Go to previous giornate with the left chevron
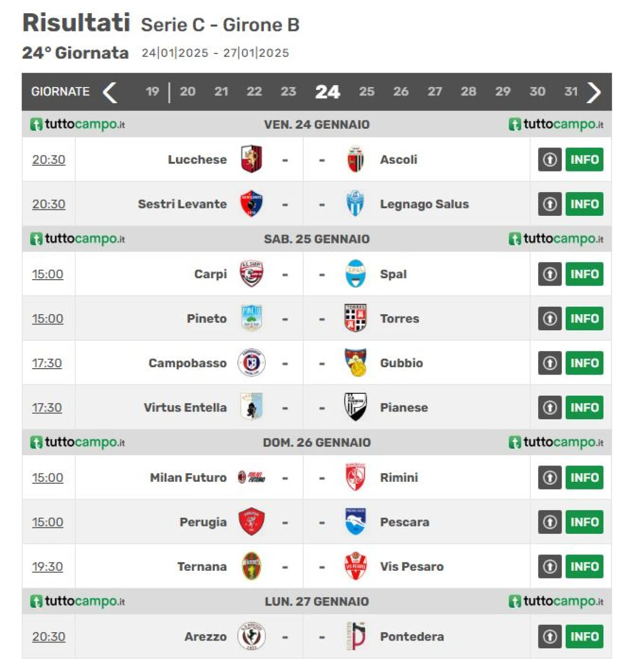Screen dimensions: 629x672 point(110,92)
